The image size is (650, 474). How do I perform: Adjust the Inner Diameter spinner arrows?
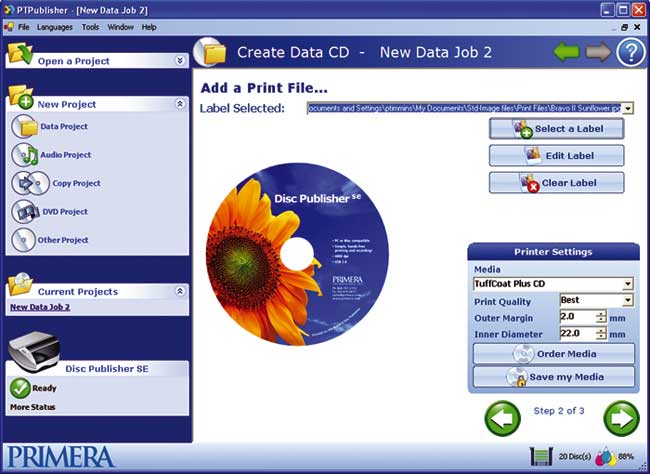(x=601, y=333)
